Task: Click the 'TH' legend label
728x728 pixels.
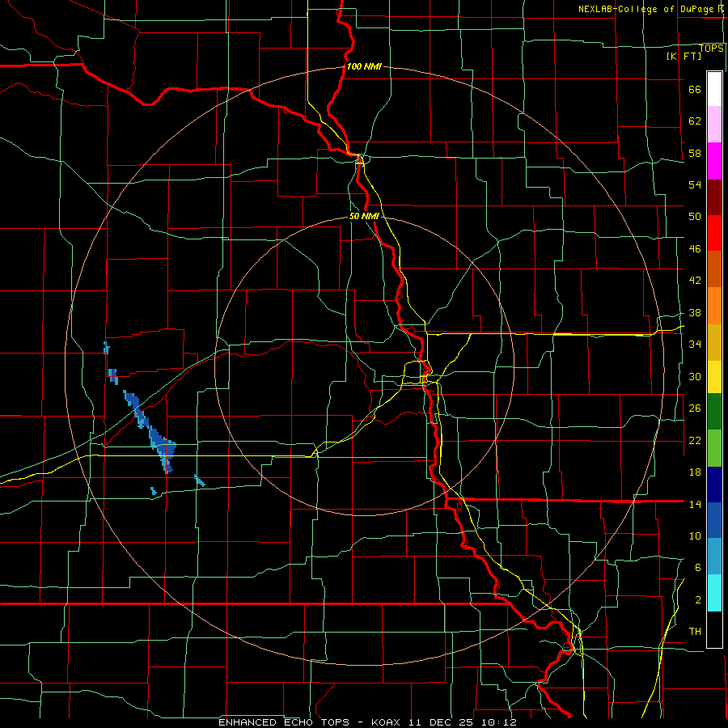Action: (695, 632)
